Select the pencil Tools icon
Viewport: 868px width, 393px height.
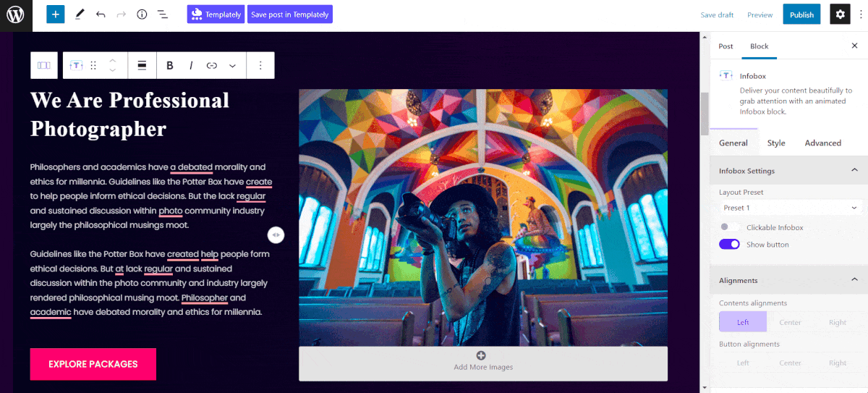[x=80, y=14]
